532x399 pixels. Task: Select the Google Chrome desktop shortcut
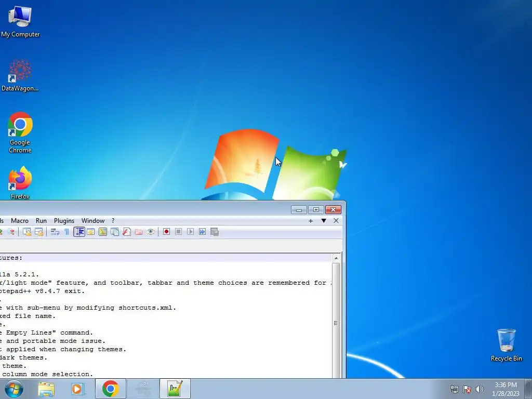[20, 132]
